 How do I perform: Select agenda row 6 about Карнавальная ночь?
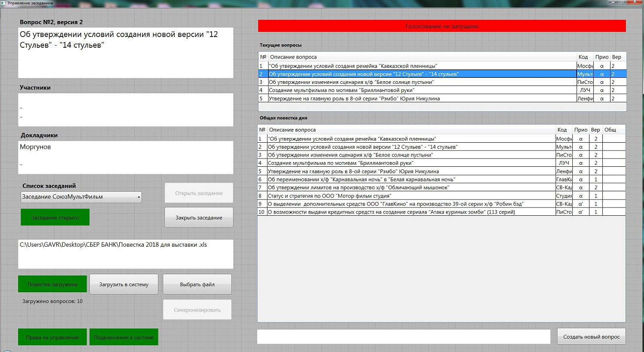click(x=361, y=180)
